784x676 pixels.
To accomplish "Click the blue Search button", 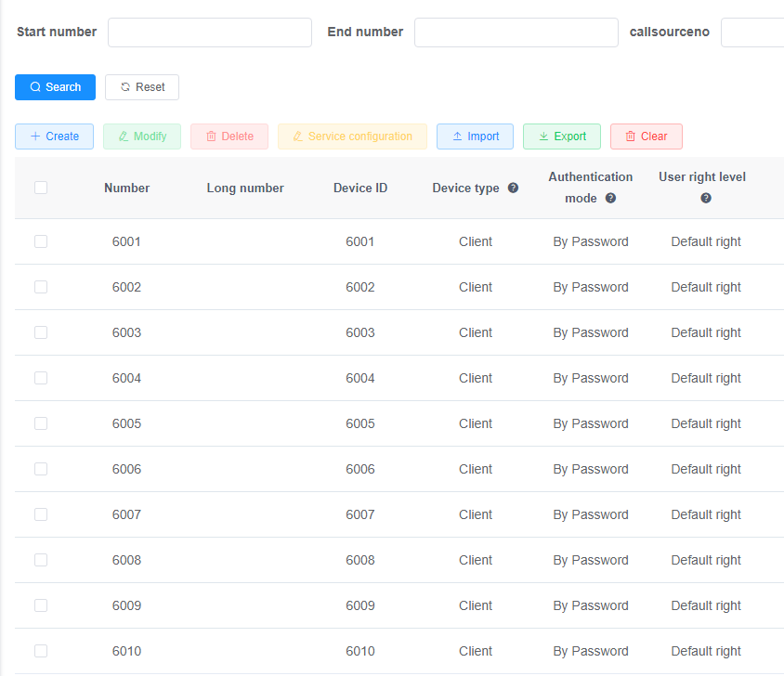I will [55, 87].
